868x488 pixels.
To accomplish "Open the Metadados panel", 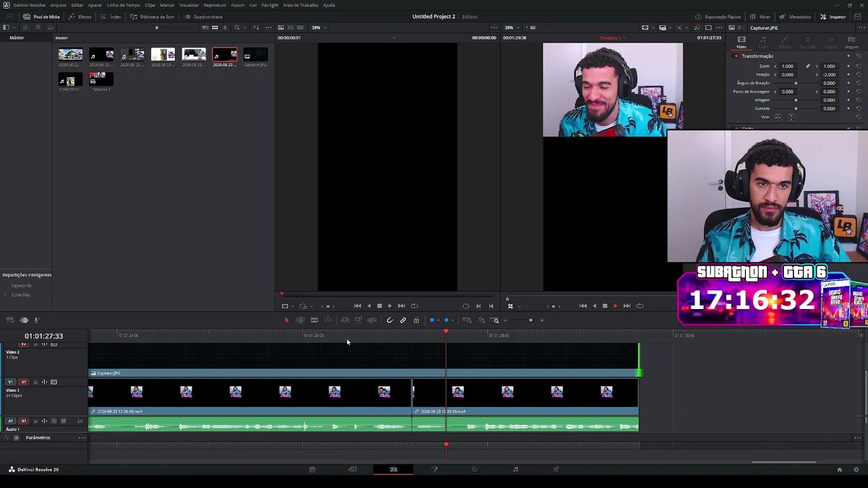I will click(795, 16).
